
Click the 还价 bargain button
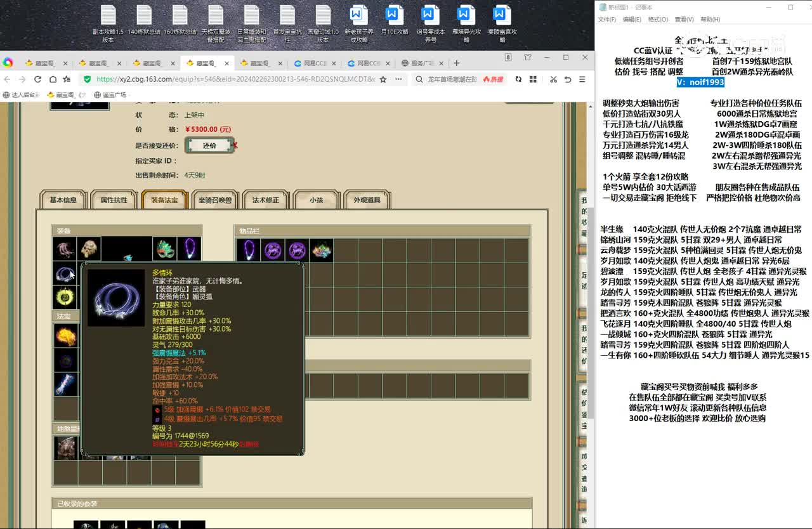tap(209, 145)
